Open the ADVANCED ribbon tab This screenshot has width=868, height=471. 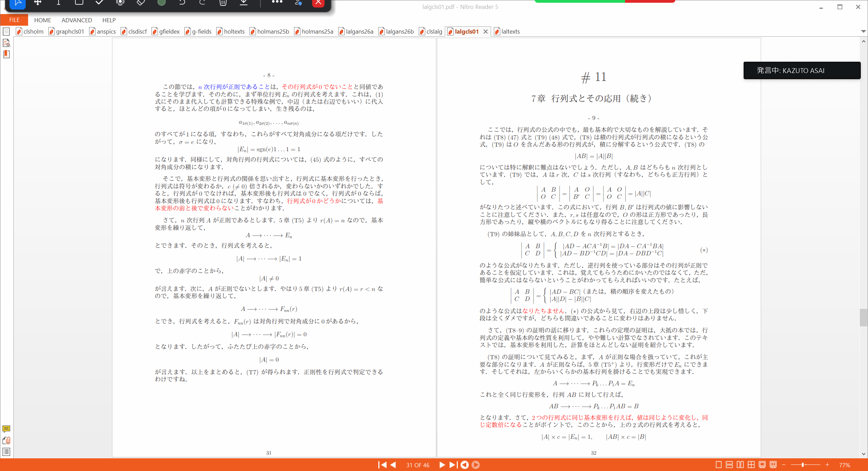(77, 20)
